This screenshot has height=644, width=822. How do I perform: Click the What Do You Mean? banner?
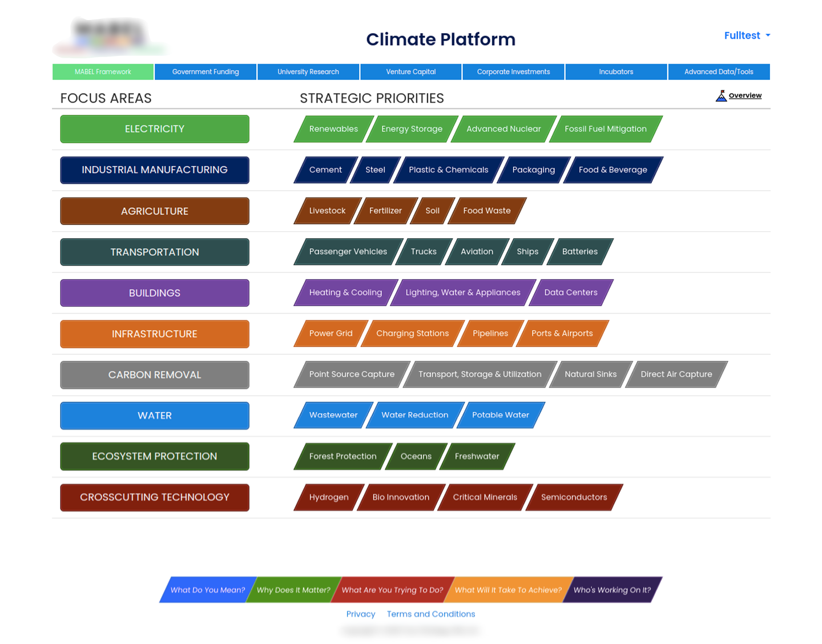[x=208, y=590]
